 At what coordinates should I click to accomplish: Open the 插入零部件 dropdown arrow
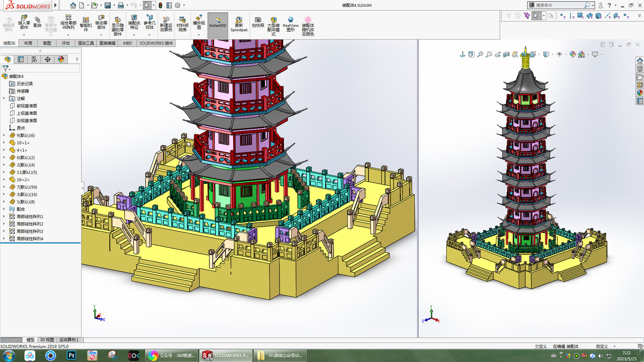pyautogui.click(x=24, y=35)
